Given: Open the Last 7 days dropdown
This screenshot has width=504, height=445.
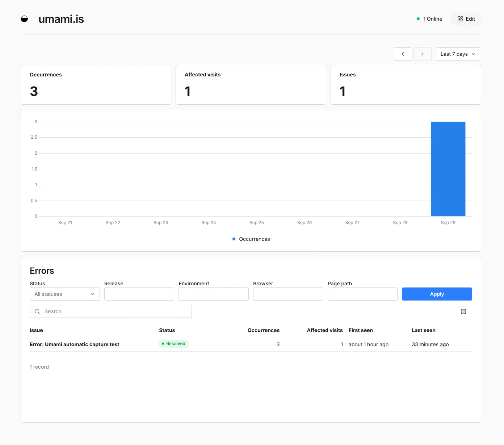Looking at the screenshot, I should (x=458, y=54).
